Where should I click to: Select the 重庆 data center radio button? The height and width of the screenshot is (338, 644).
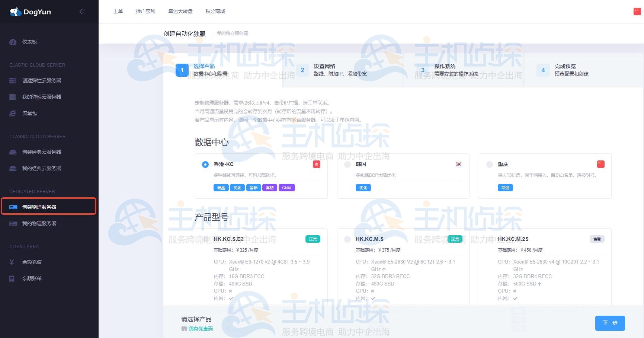coord(490,164)
